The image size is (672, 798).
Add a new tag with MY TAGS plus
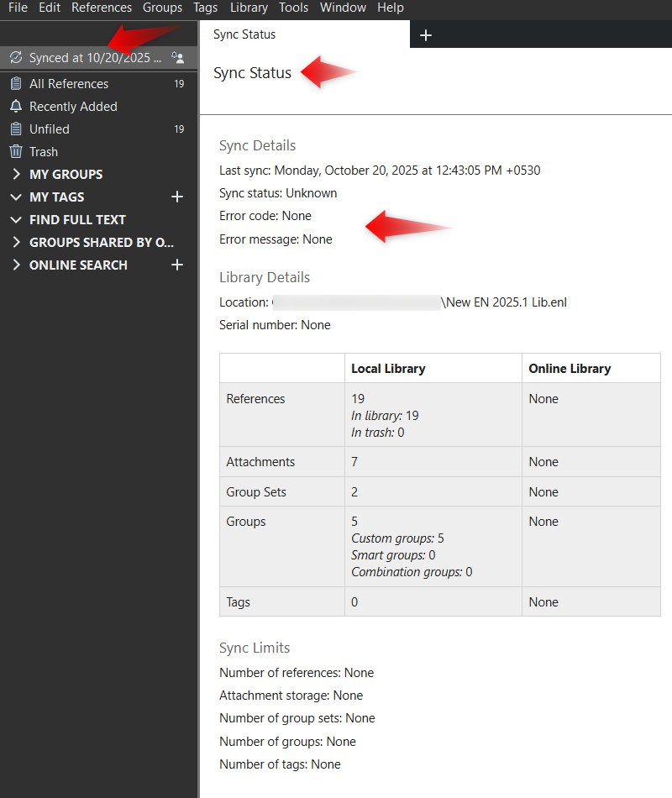[177, 197]
